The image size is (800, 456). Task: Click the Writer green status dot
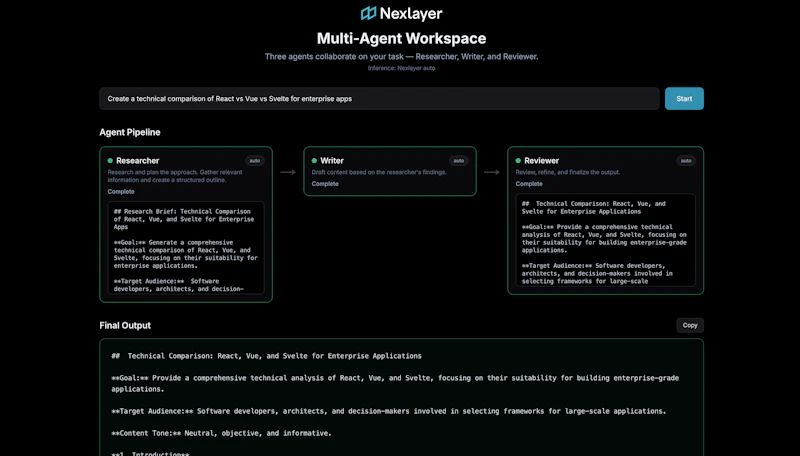(x=314, y=161)
